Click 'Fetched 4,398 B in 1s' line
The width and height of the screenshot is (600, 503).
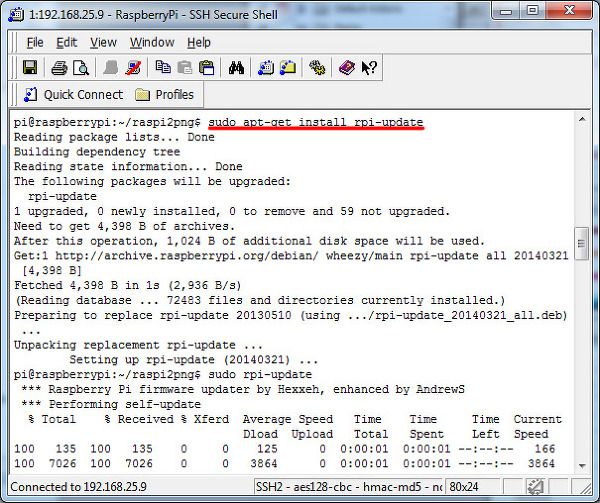[x=127, y=286]
